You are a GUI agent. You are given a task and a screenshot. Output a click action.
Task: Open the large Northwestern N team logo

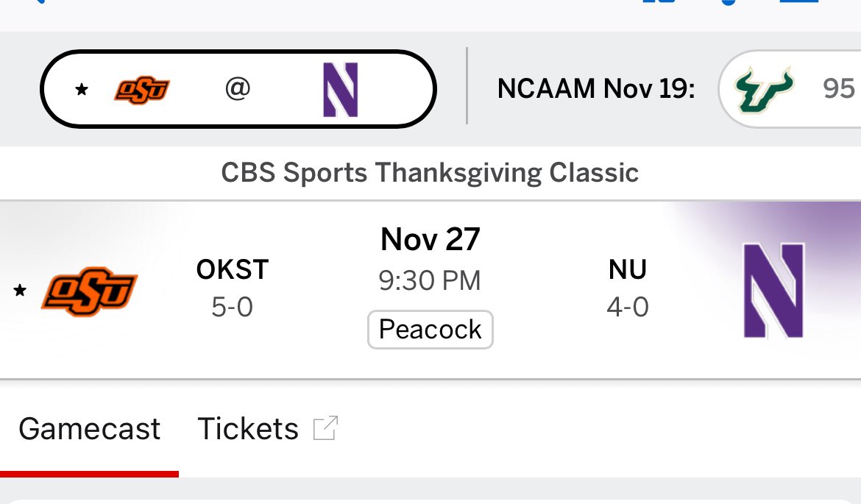coord(773,290)
